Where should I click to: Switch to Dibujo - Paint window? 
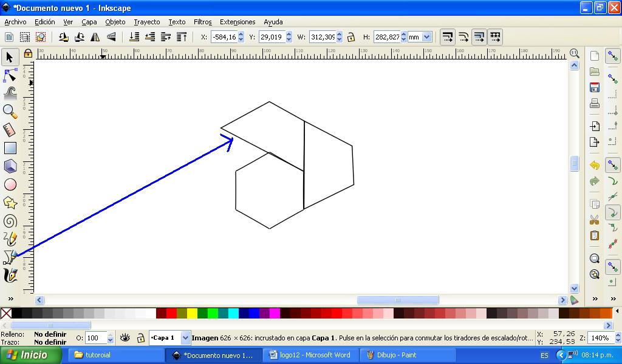point(408,355)
